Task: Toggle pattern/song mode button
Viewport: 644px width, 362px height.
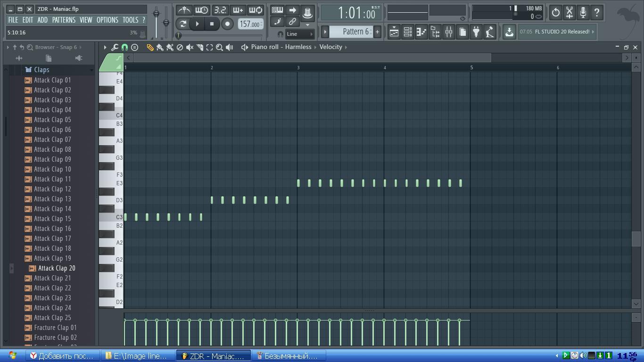Action: click(183, 24)
